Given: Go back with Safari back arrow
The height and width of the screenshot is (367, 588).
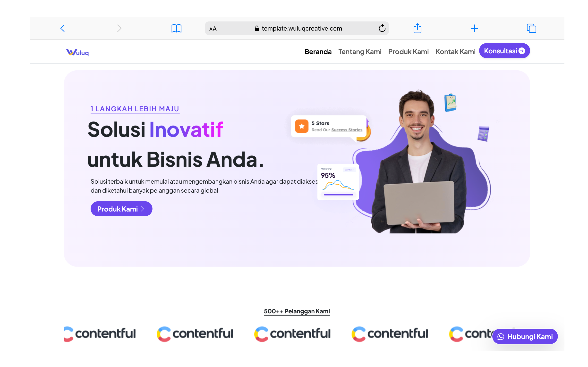Looking at the screenshot, I should tap(62, 28).
